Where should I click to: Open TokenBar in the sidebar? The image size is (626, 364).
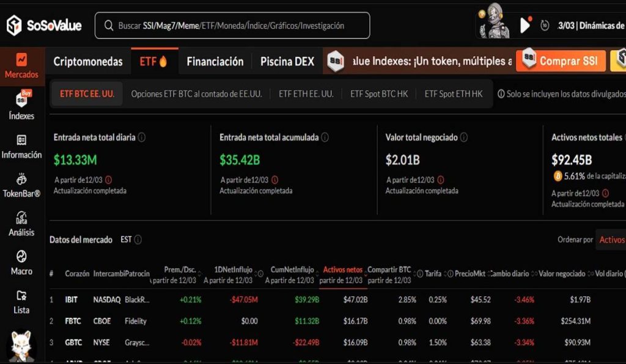21,186
